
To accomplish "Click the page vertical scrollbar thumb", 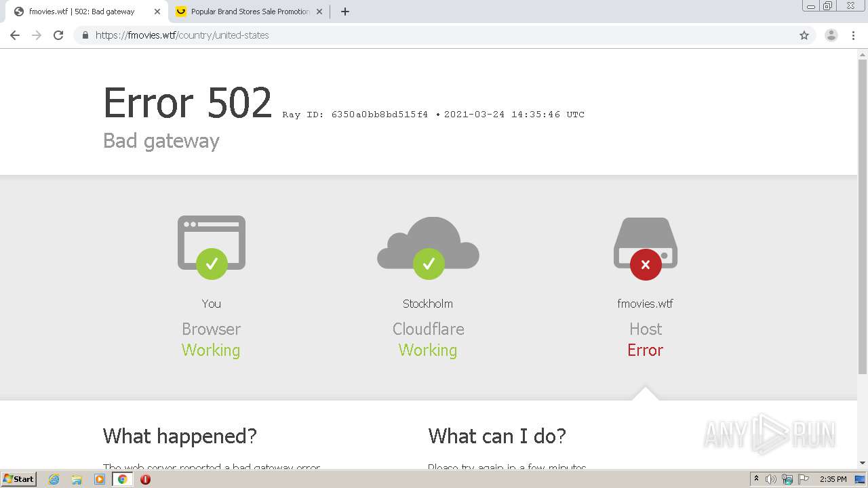I will [x=863, y=217].
